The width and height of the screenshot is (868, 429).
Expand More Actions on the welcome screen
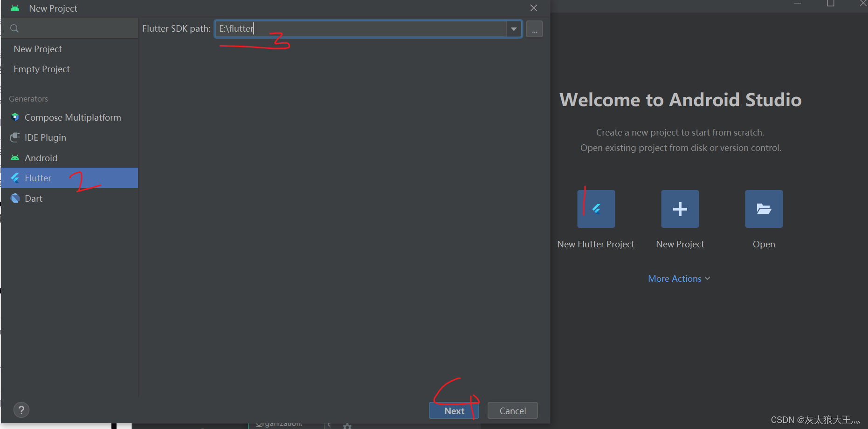coord(679,279)
